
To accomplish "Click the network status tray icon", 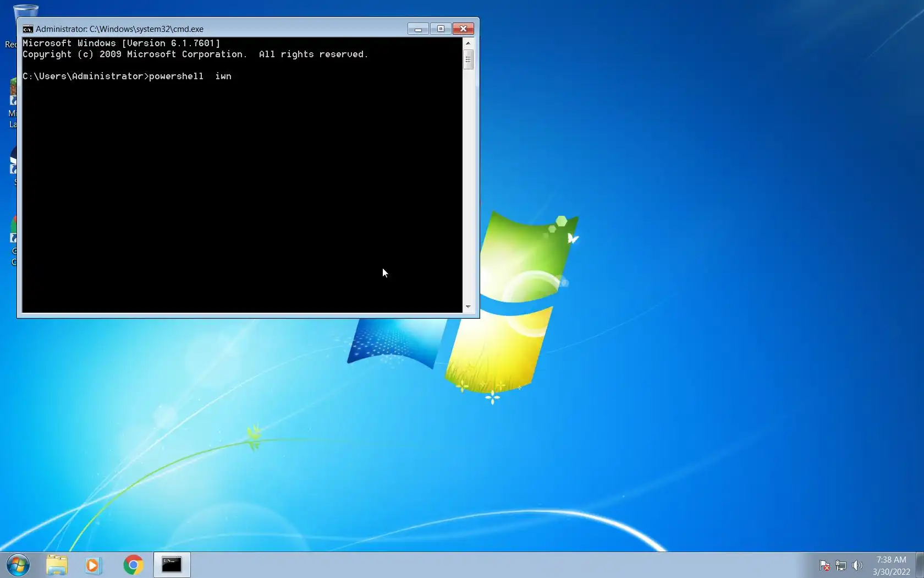I will 841,565.
